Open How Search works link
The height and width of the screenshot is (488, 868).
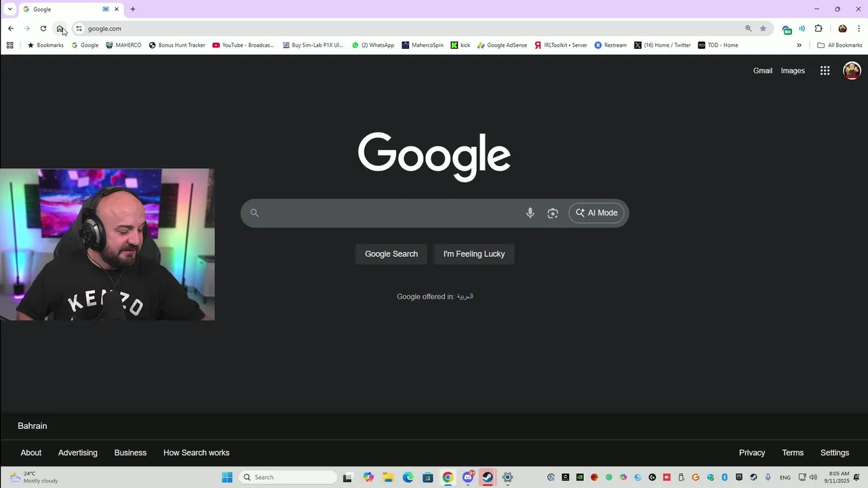(x=197, y=453)
